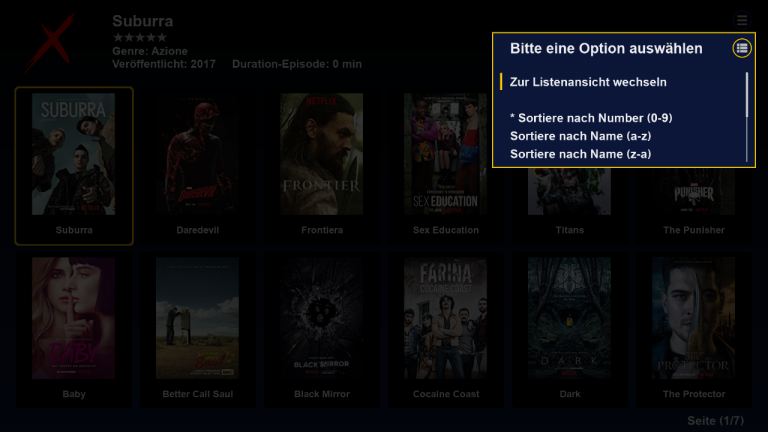Open the Suburra poster
Screen dimensions: 768x432
point(73,154)
